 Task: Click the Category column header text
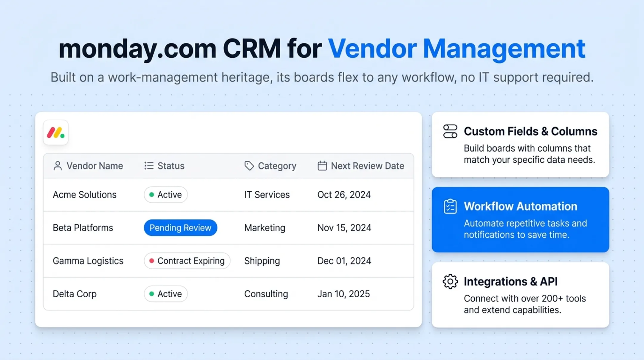tap(277, 166)
